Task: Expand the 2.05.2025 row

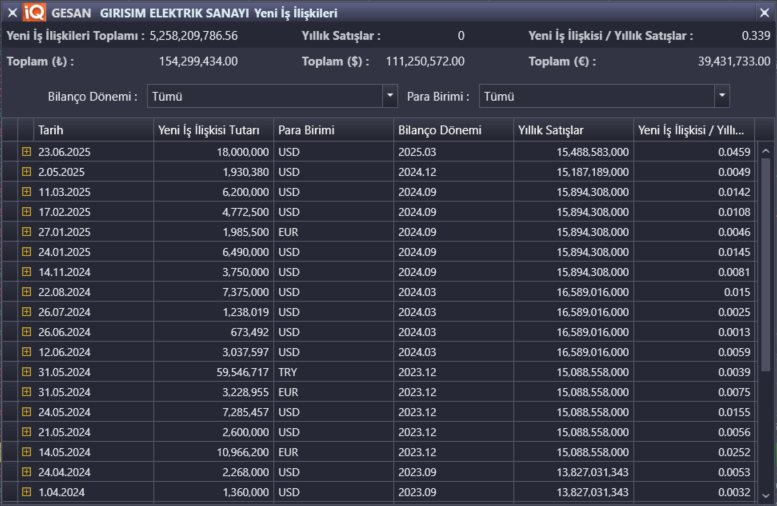Action: coord(26,171)
